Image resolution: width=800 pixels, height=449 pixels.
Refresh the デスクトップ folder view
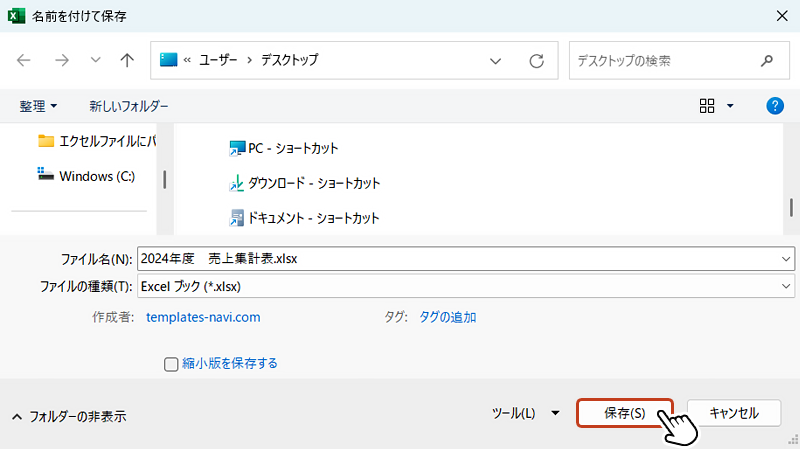(x=536, y=61)
